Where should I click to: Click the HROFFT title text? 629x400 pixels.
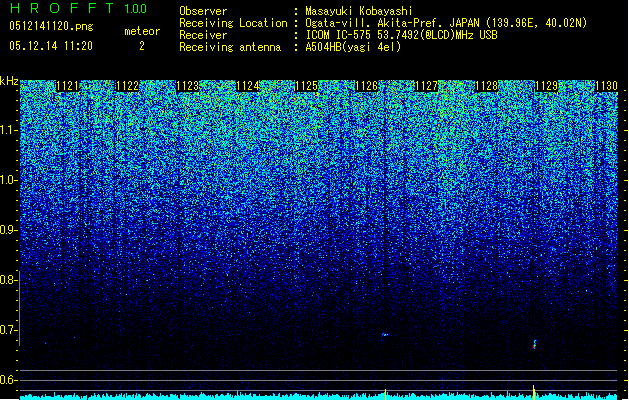point(62,8)
